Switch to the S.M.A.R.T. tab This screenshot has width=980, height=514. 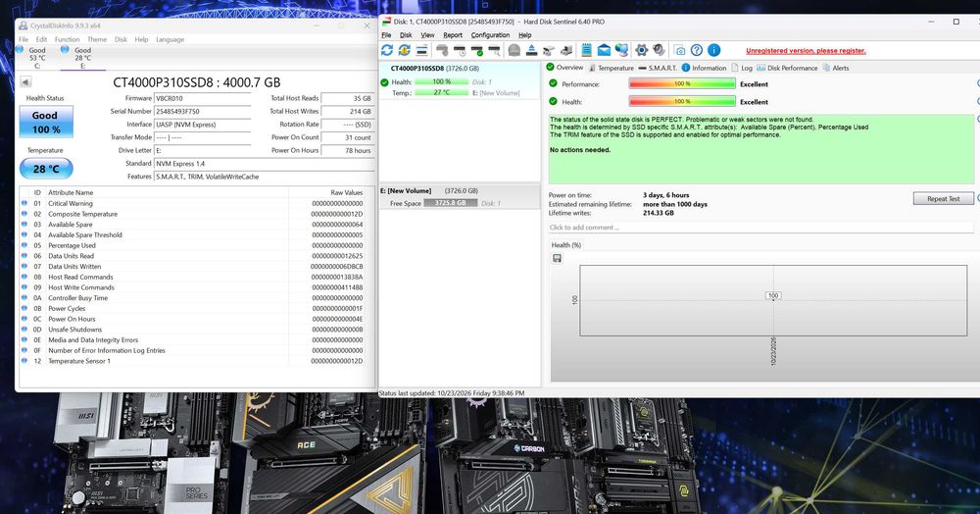click(x=658, y=68)
